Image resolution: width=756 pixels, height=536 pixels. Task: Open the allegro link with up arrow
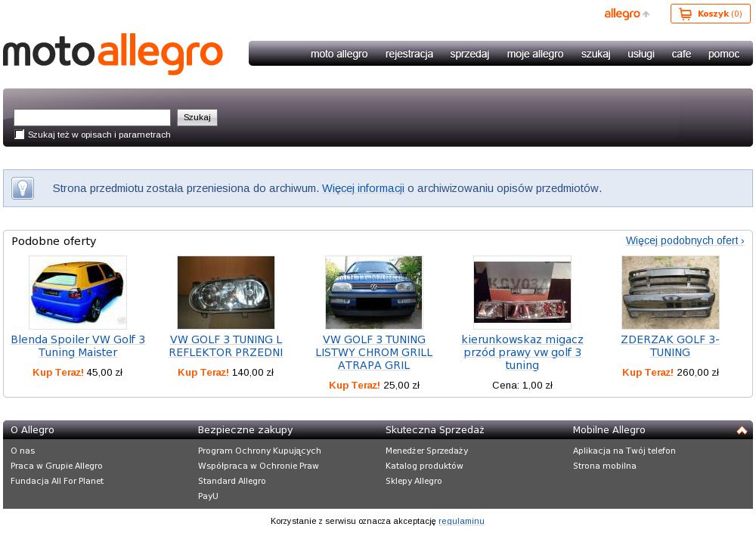click(x=627, y=14)
